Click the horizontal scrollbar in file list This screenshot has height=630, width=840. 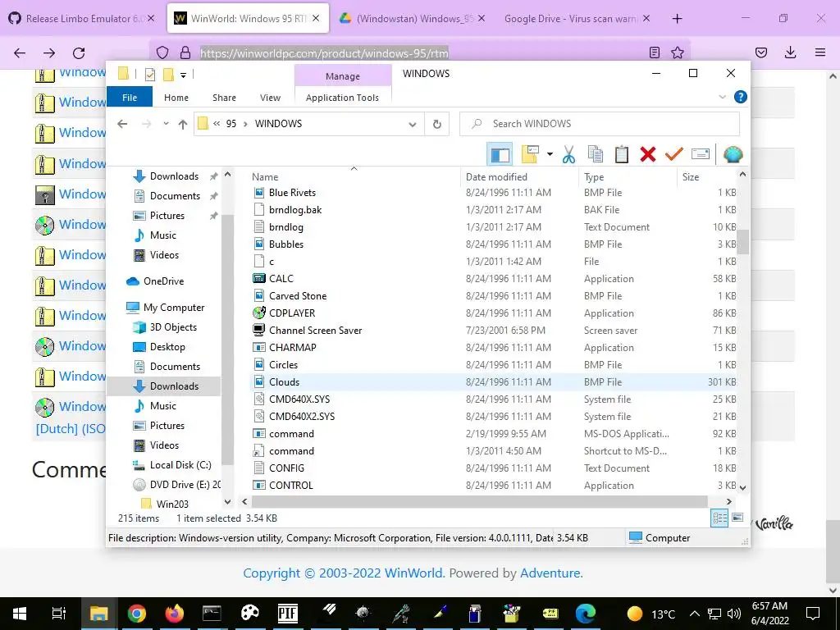click(479, 501)
